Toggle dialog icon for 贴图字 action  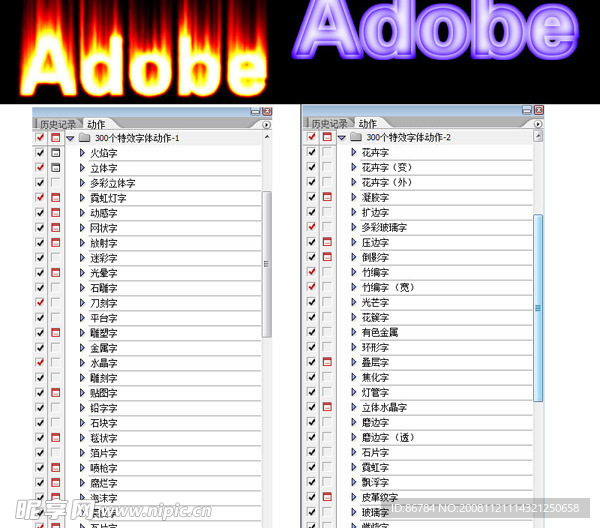(x=55, y=393)
